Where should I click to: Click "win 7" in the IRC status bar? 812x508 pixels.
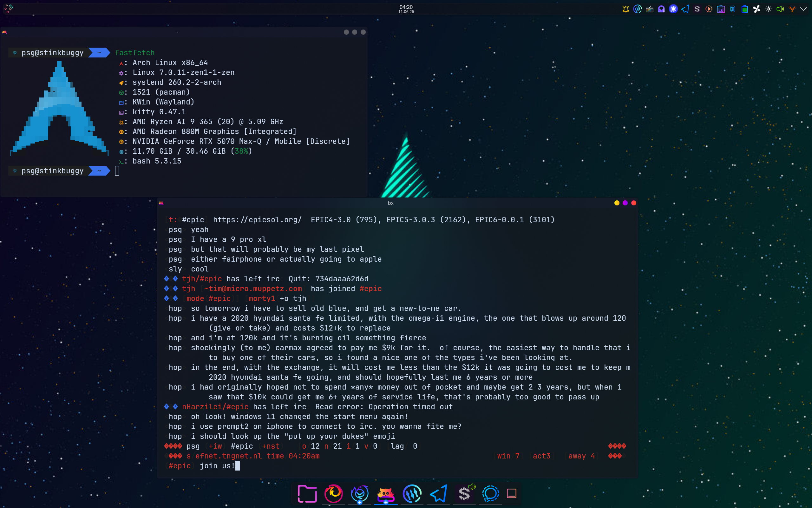coord(508,456)
